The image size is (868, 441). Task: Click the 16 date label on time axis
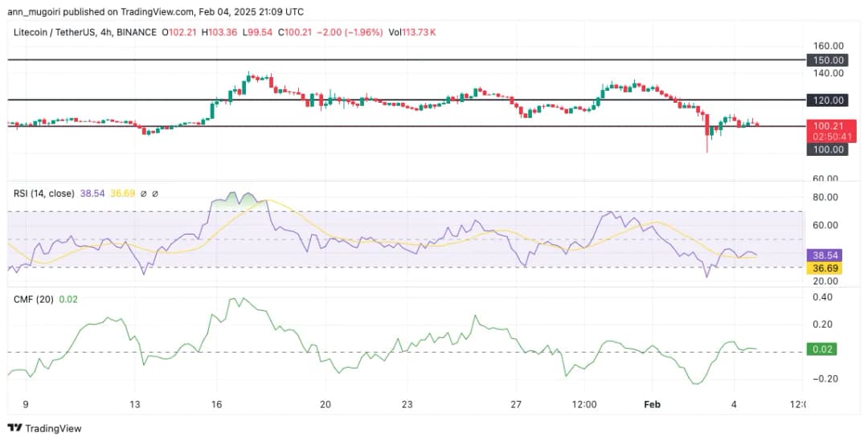[x=217, y=403]
